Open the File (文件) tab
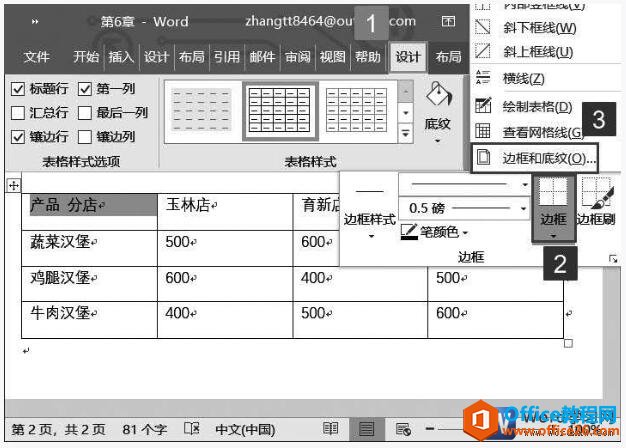Screen dimensions: 626x448 click(37, 57)
